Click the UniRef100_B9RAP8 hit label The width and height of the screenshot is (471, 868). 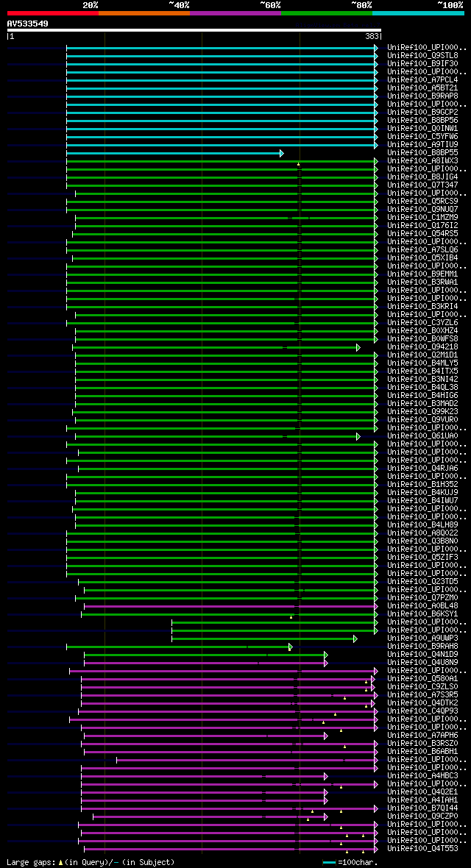[x=422, y=96]
